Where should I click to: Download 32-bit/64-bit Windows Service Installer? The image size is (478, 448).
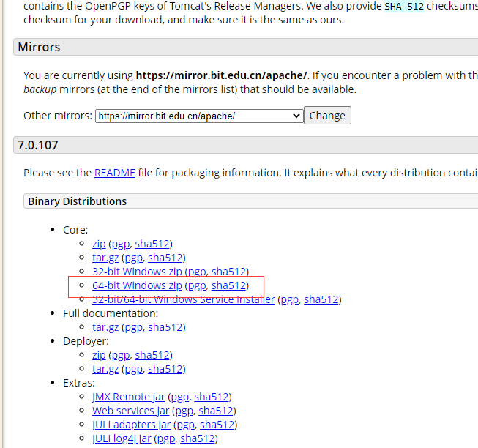(x=183, y=299)
